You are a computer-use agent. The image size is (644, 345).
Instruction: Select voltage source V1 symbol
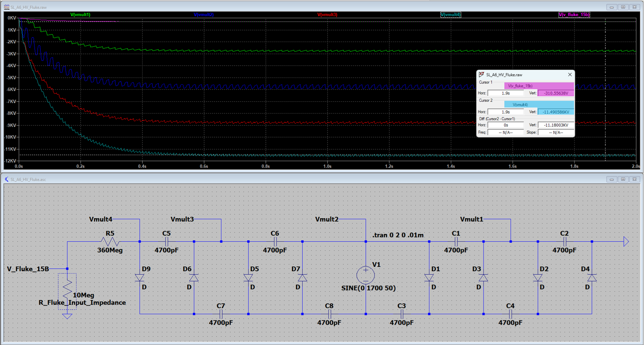[365, 275]
